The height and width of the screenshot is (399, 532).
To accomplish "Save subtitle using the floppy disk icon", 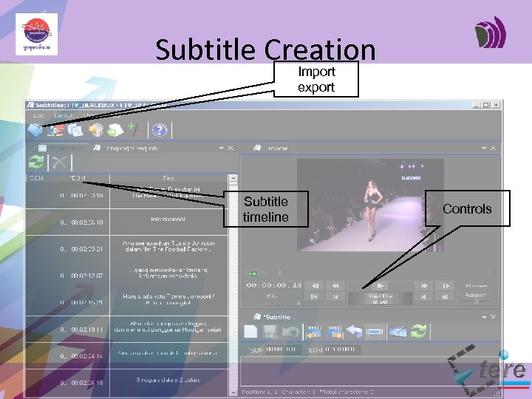I will pyautogui.click(x=270, y=332).
